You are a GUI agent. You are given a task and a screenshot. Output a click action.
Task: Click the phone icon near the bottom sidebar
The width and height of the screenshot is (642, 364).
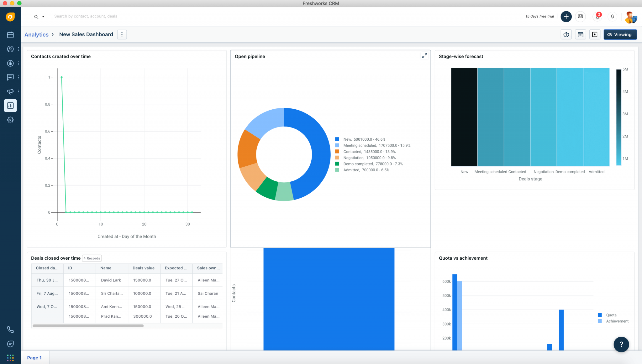coord(10,329)
